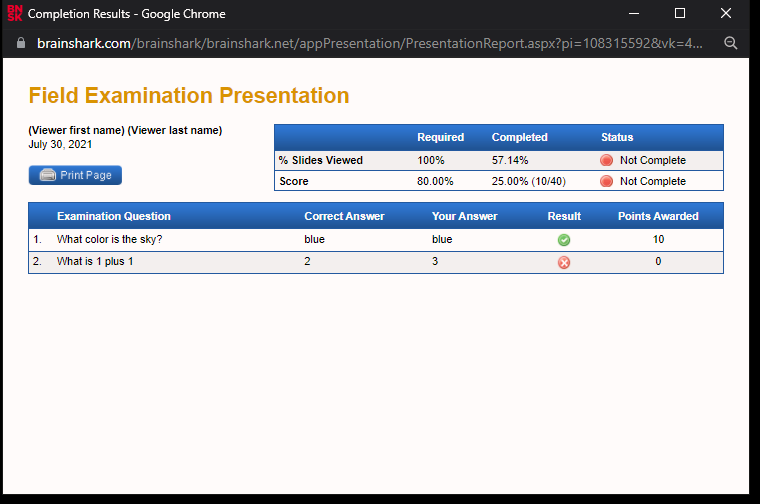Image resolution: width=760 pixels, height=504 pixels.
Task: Click the 10 points awarded value
Action: (x=658, y=239)
